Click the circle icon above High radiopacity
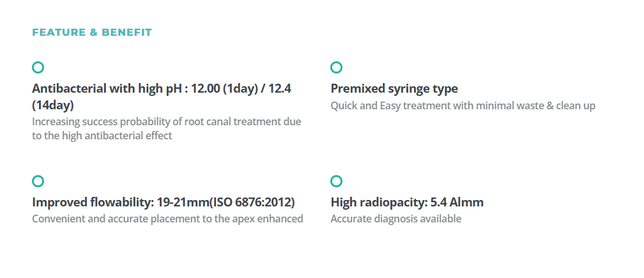The width and height of the screenshot is (644, 278). (336, 181)
